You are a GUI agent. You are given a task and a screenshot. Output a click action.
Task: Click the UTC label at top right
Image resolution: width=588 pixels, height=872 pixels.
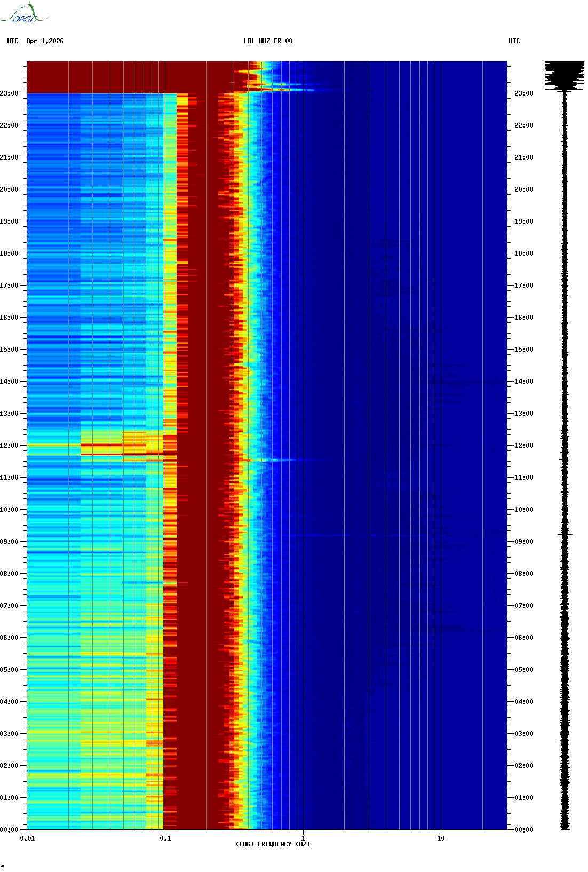[x=514, y=41]
